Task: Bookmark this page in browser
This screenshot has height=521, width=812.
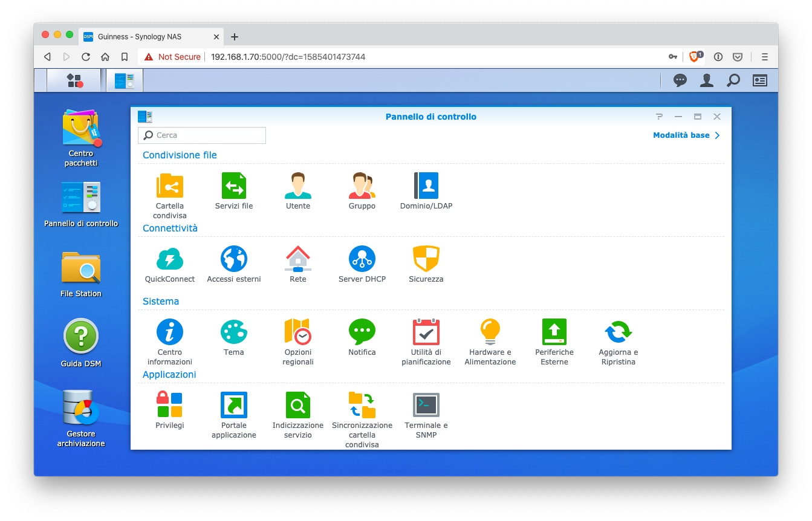Action: 125,57
